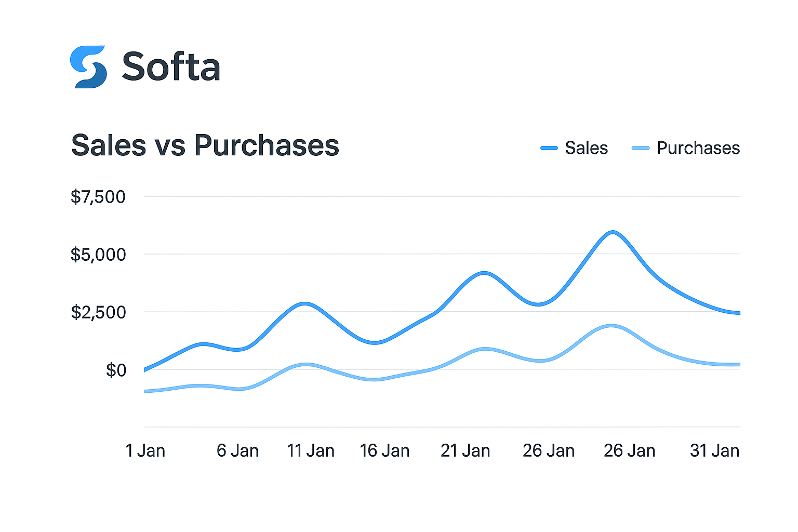798x532 pixels.
Task: Click the $5,000 gridline label
Action: [x=99, y=255]
